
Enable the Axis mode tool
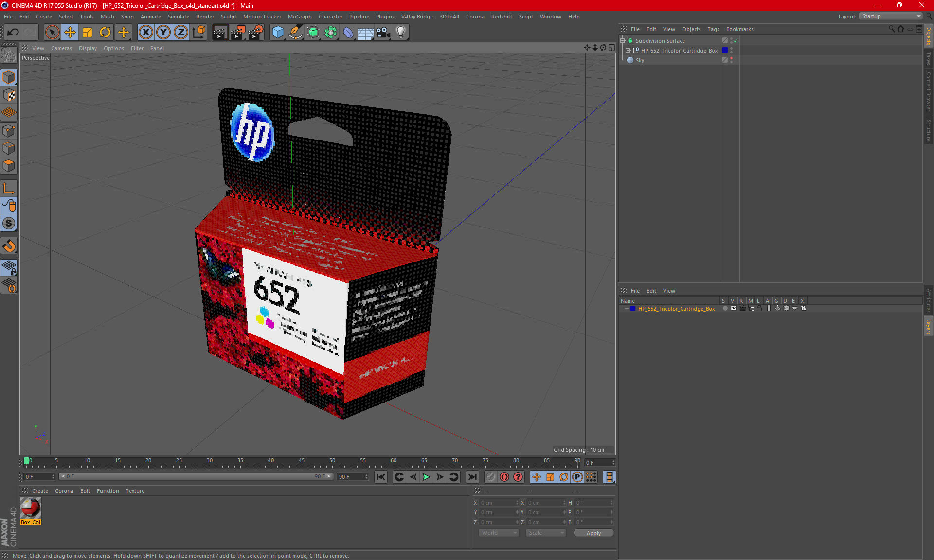9,188
